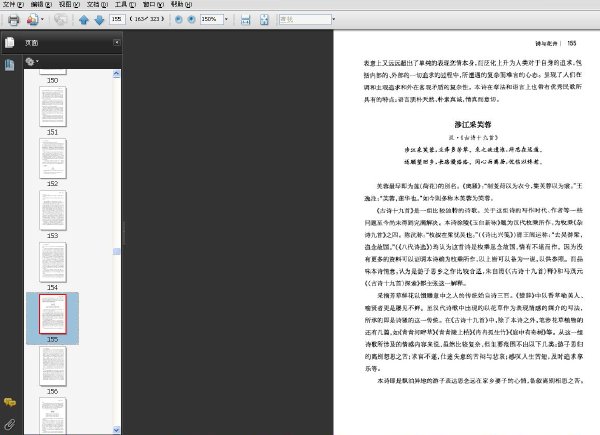The image size is (600, 435).
Task: Open the 视图 (View) menu
Action: pyautogui.click(x=69, y=4)
